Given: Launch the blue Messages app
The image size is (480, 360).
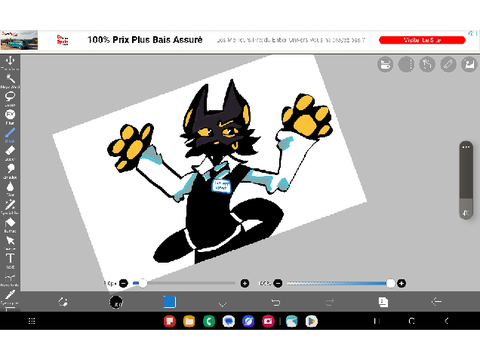Looking at the screenshot, I should 229,321.
